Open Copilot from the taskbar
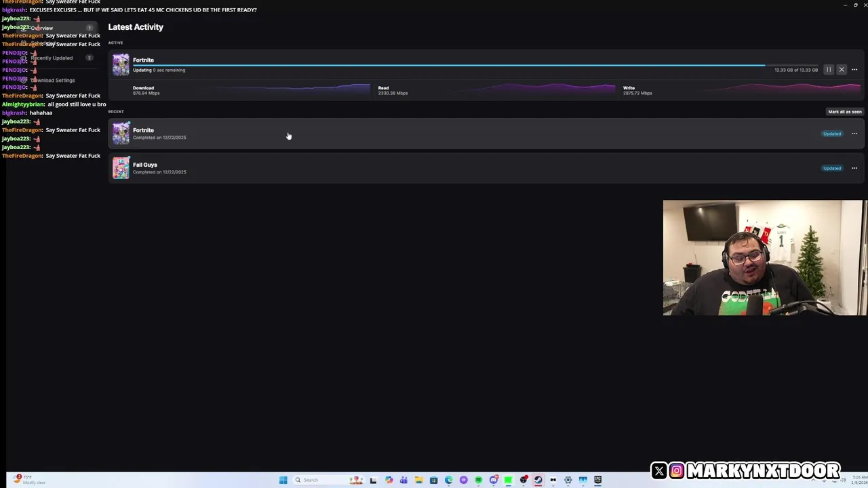This screenshot has height=488, width=868. point(389,480)
